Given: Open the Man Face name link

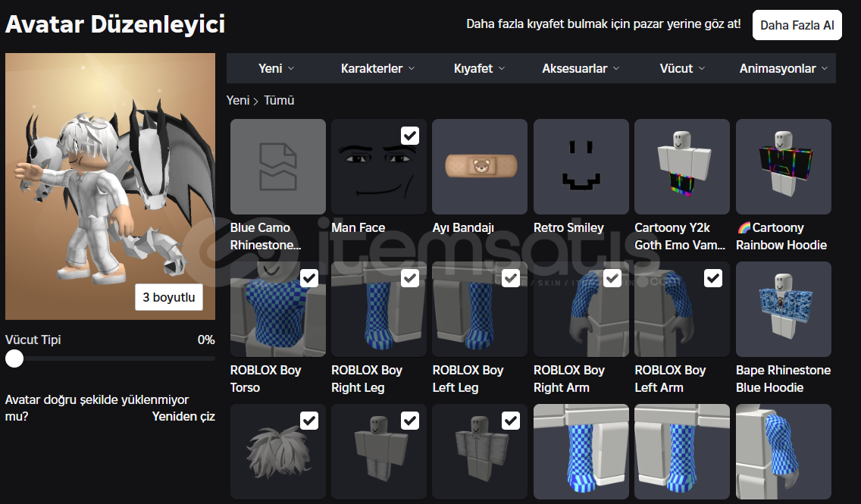Looking at the screenshot, I should click(358, 228).
